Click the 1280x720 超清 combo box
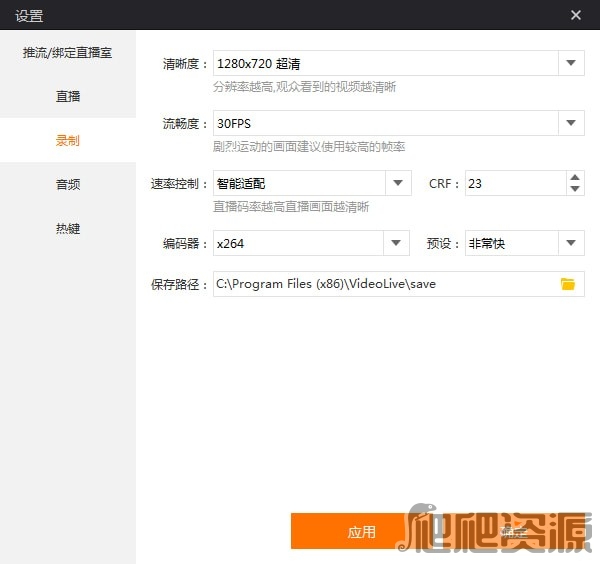600x564 pixels. coord(398,63)
